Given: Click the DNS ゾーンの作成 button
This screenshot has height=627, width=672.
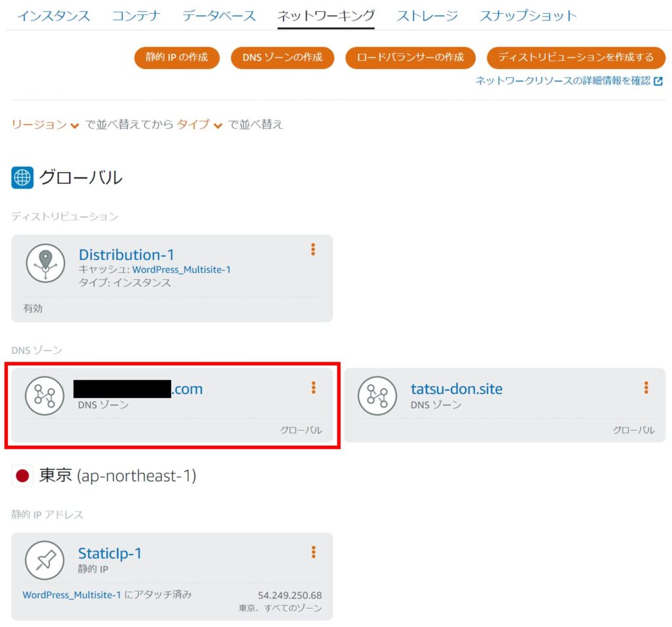Looking at the screenshot, I should tap(282, 58).
